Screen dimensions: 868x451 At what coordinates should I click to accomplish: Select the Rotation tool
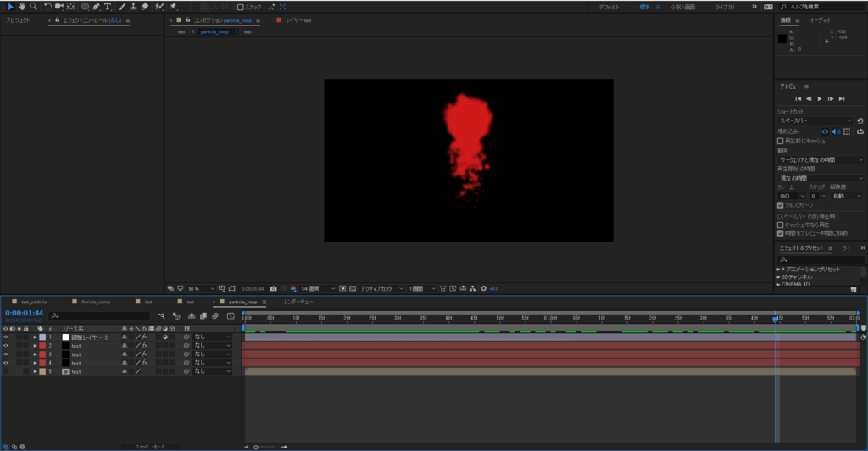coord(47,7)
